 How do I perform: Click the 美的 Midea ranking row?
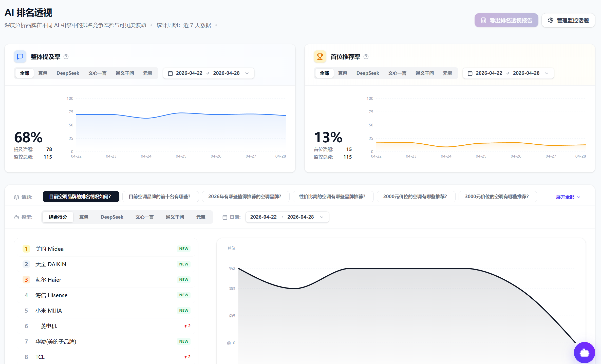click(106, 249)
